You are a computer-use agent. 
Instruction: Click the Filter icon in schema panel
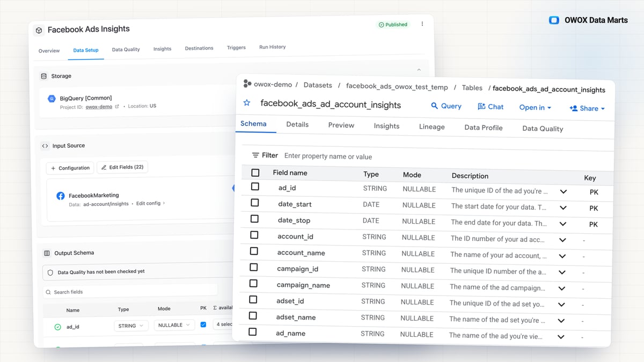(256, 156)
